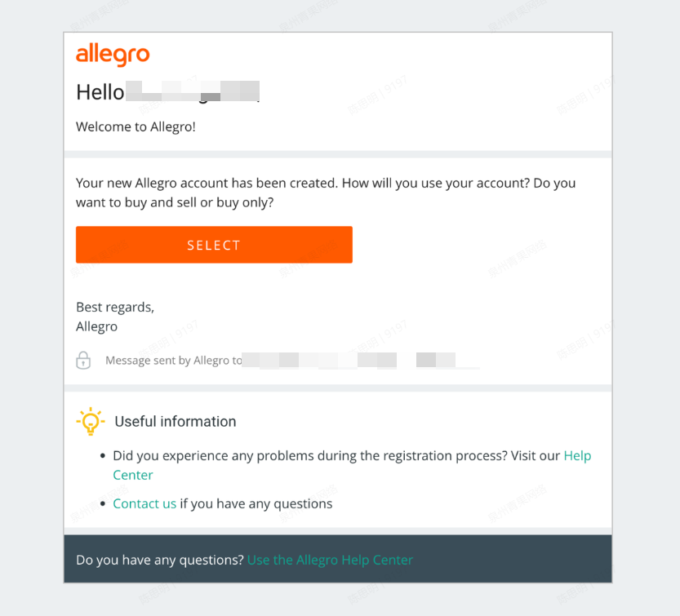
Task: Click the Welcome to Allegro! text
Action: [x=136, y=126]
